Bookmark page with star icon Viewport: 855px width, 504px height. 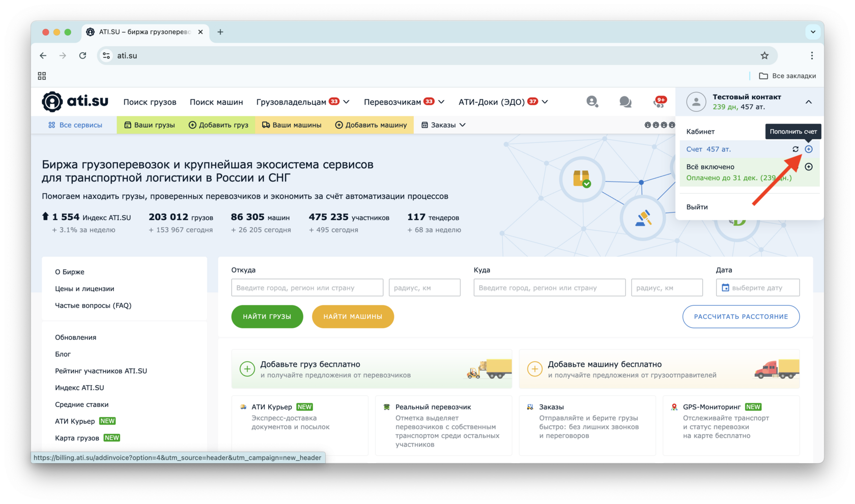tap(764, 55)
